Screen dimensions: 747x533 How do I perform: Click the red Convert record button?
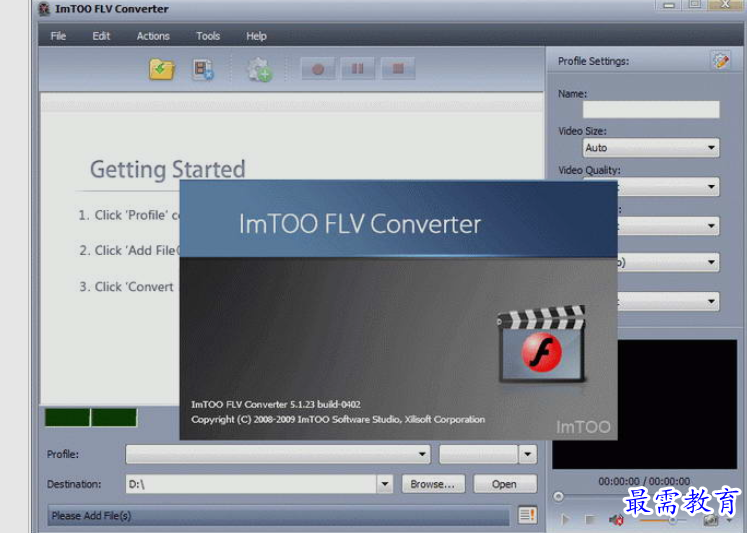tap(318, 70)
